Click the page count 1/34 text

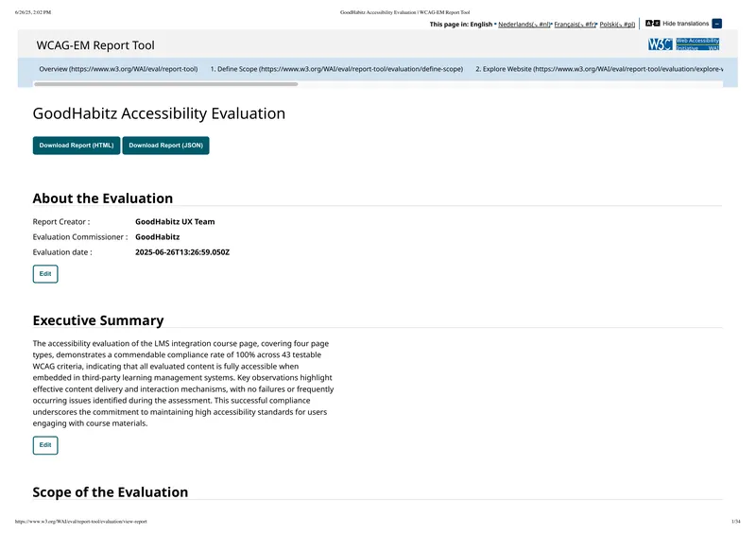pos(736,522)
